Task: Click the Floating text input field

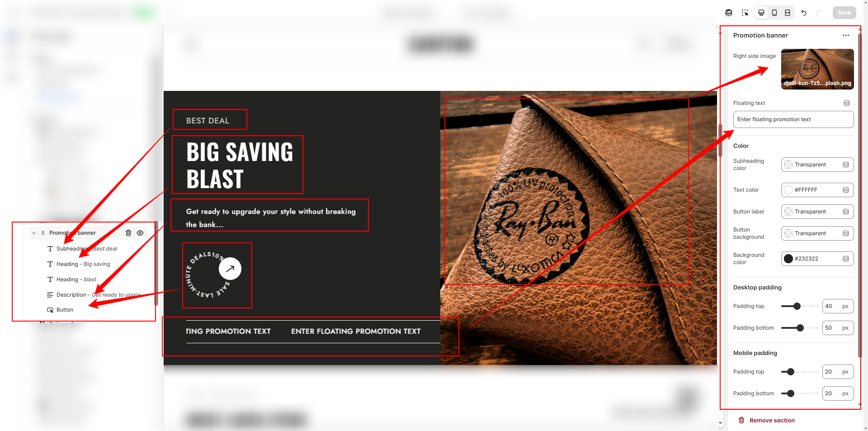Action: 793,119
